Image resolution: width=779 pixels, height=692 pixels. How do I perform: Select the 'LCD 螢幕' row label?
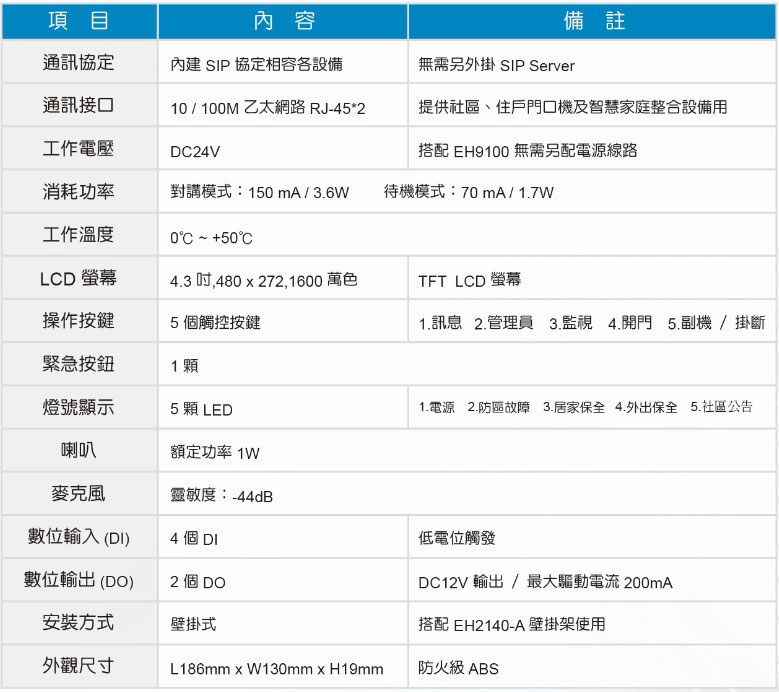(x=78, y=278)
